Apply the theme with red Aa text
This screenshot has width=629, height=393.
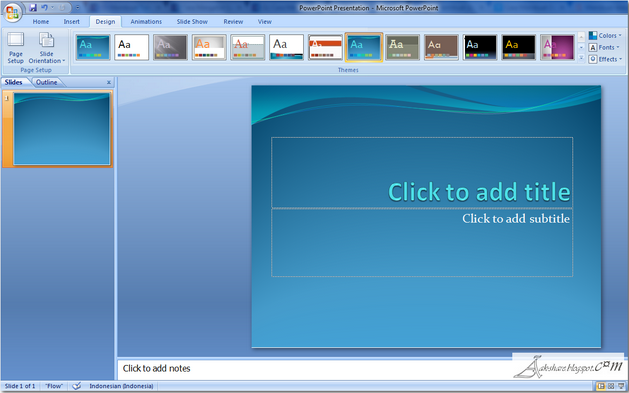tap(248, 47)
